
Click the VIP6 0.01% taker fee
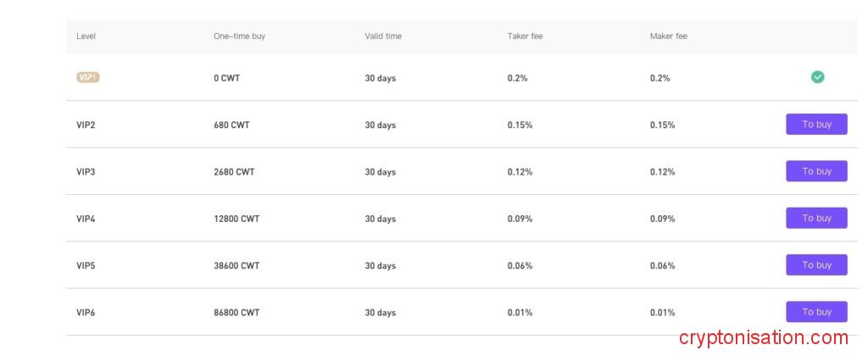coord(520,313)
